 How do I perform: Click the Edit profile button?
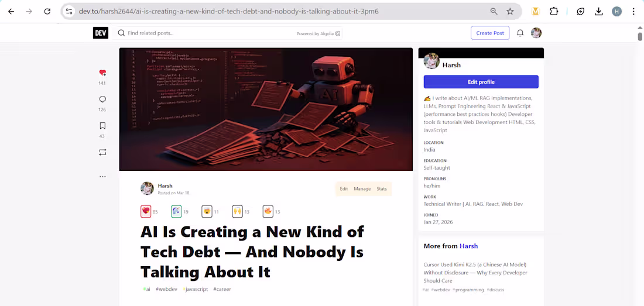[x=481, y=82]
